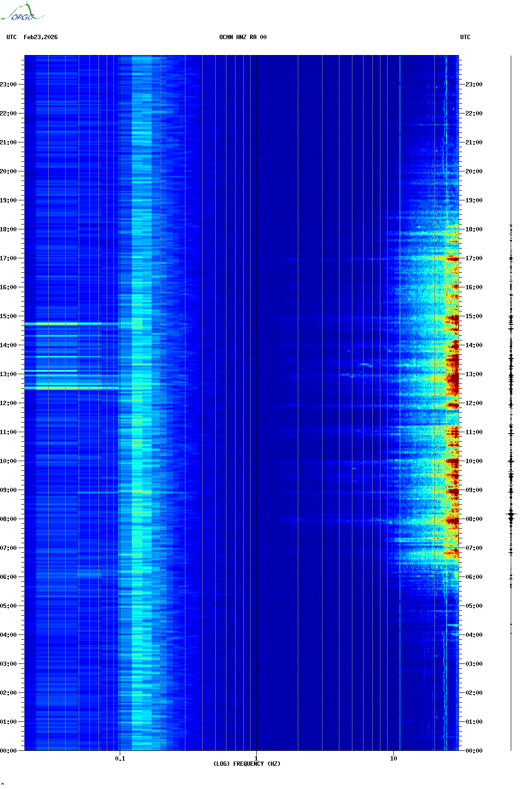Screen dimensions: 532x789
Task: Click the 10:00 label on the left time axis
Action: pos(8,461)
